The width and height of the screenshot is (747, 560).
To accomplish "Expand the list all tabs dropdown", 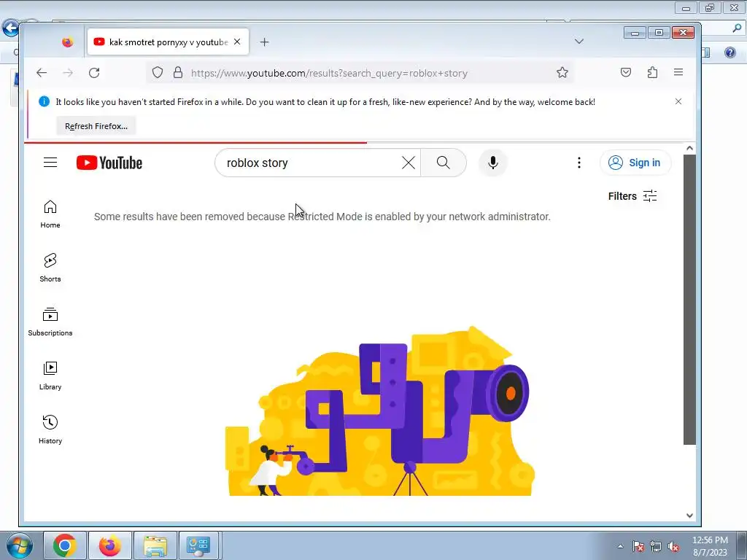I will [578, 42].
